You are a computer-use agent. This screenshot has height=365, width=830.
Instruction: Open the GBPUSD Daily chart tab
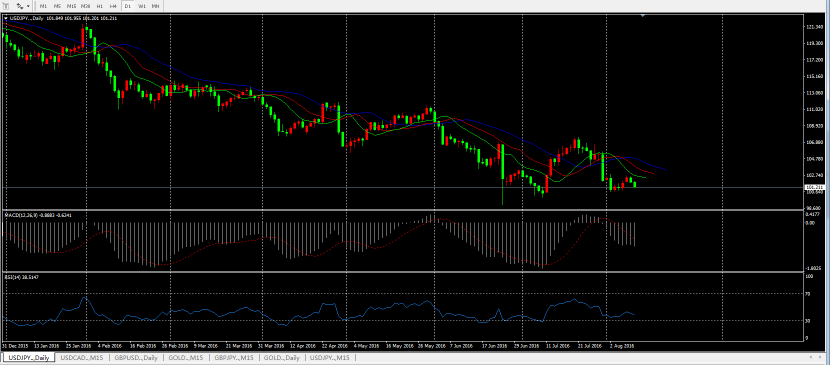pyautogui.click(x=136, y=358)
